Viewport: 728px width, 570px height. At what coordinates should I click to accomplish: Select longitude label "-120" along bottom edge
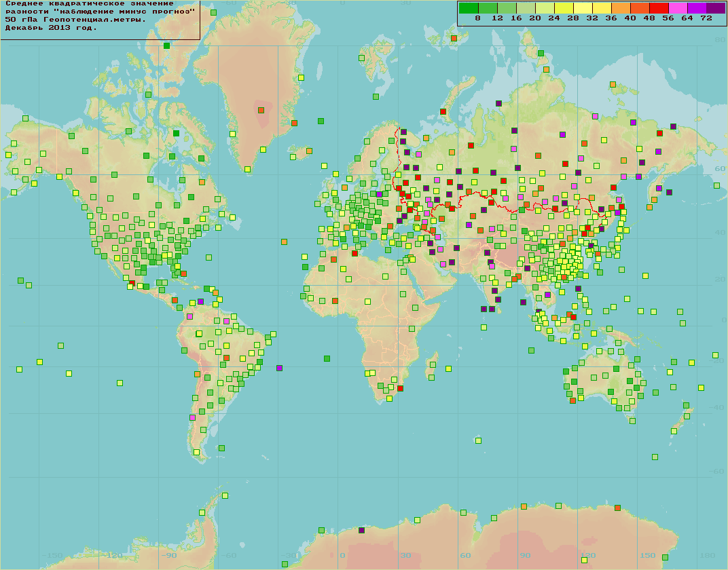[x=112, y=555]
